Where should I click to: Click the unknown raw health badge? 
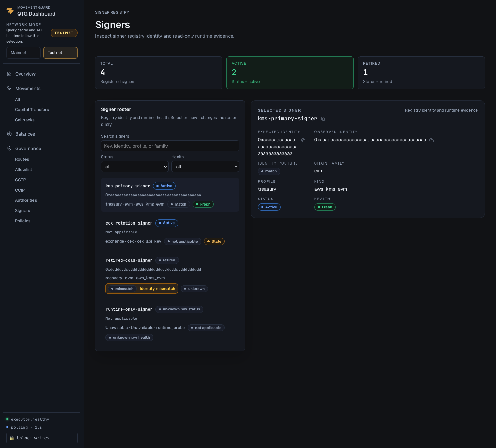129,338
